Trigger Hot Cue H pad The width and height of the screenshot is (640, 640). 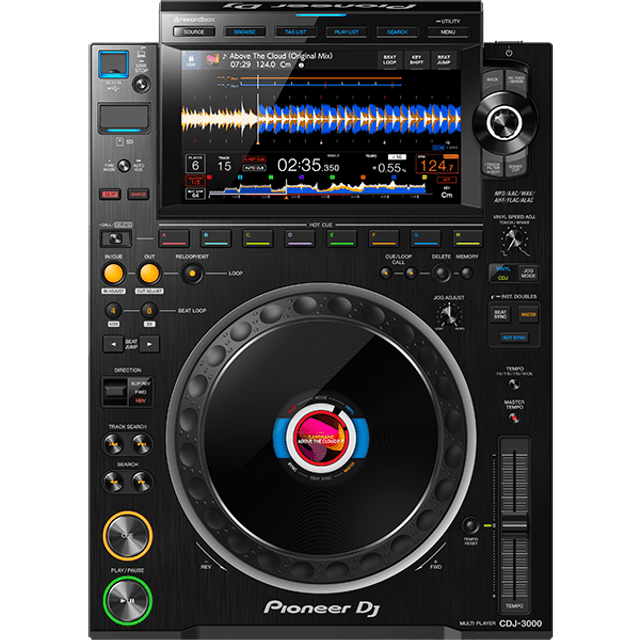coord(468,239)
